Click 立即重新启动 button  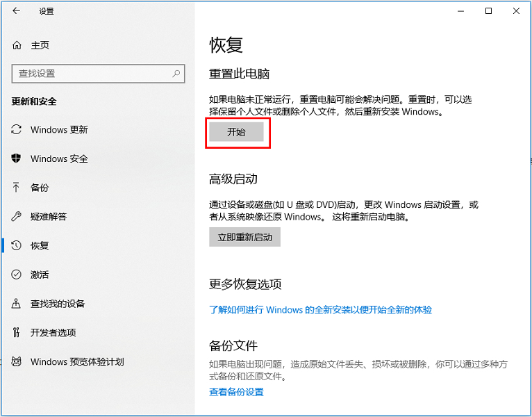[244, 237]
